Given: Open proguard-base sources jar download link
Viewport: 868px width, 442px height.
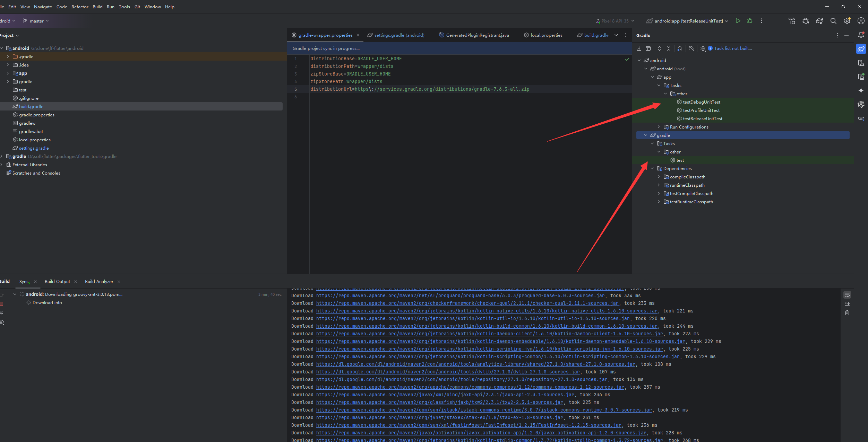Looking at the screenshot, I should point(460,296).
